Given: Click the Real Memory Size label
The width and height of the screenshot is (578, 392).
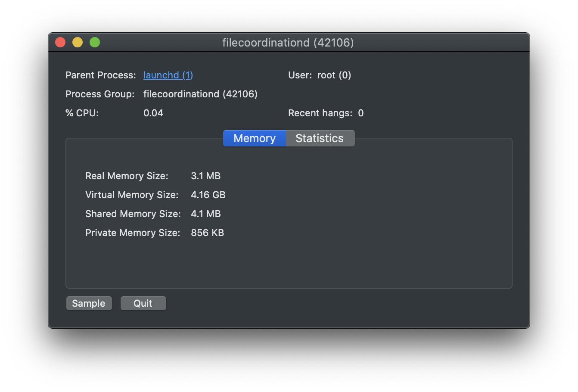Looking at the screenshot, I should [127, 176].
